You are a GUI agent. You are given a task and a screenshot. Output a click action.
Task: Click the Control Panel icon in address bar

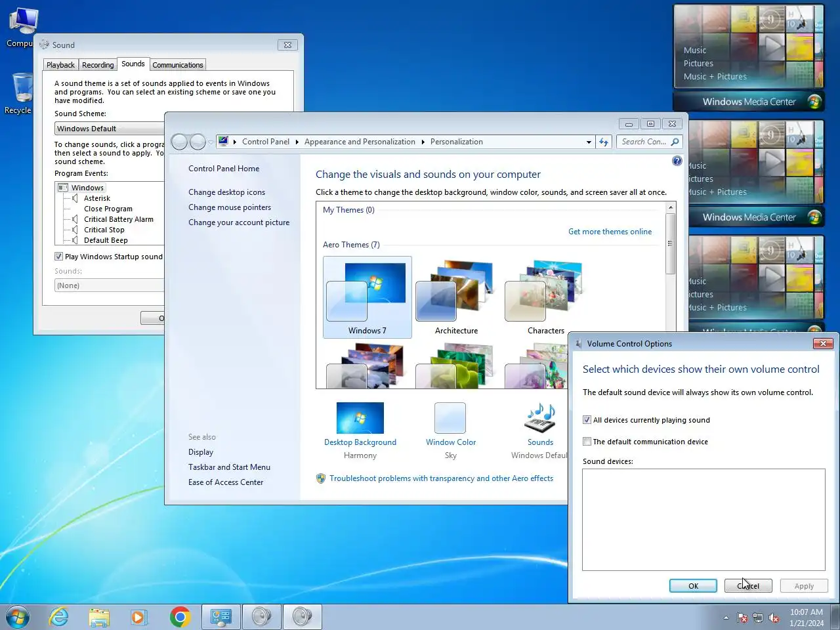pyautogui.click(x=223, y=141)
